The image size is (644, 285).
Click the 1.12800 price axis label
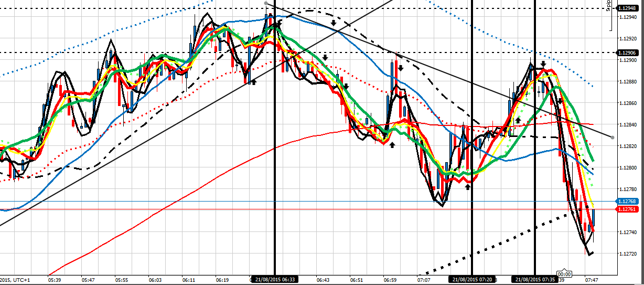pos(628,168)
